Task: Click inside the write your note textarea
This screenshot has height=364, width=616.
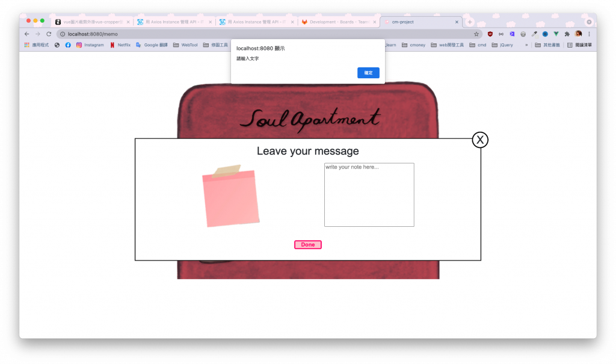Action: click(369, 194)
